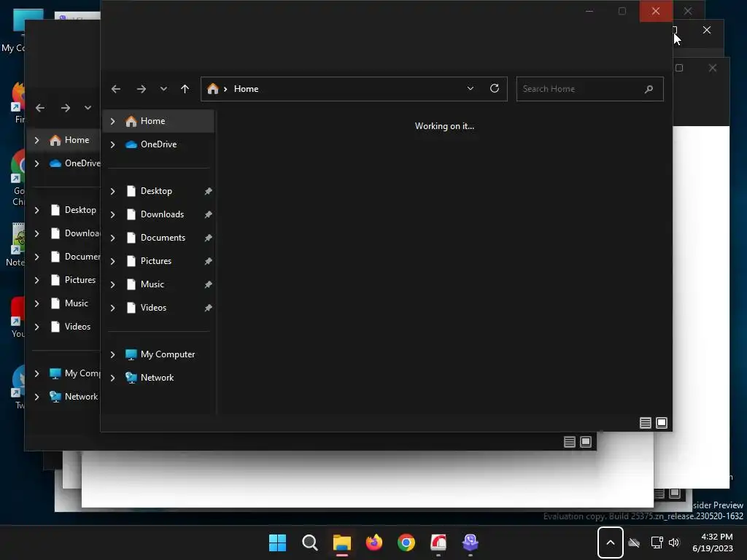747x560 pixels.
Task: Close the front Explorer window
Action: pos(656,11)
